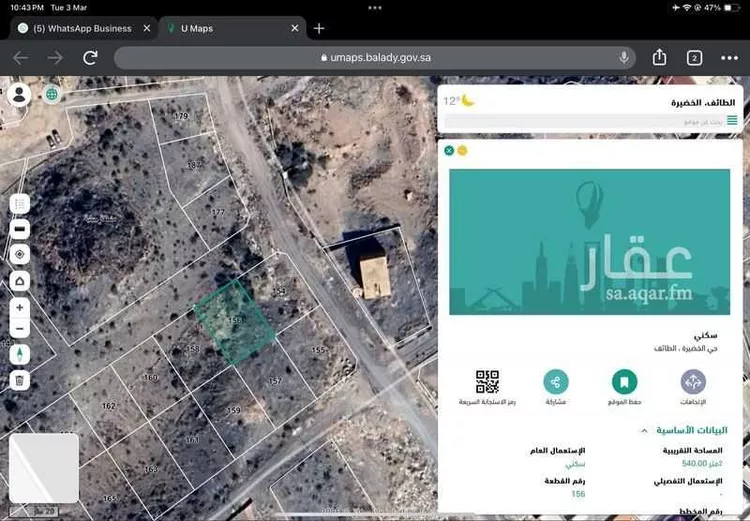Click parcel 163 on the map
The image size is (750, 521).
pyautogui.click(x=151, y=469)
